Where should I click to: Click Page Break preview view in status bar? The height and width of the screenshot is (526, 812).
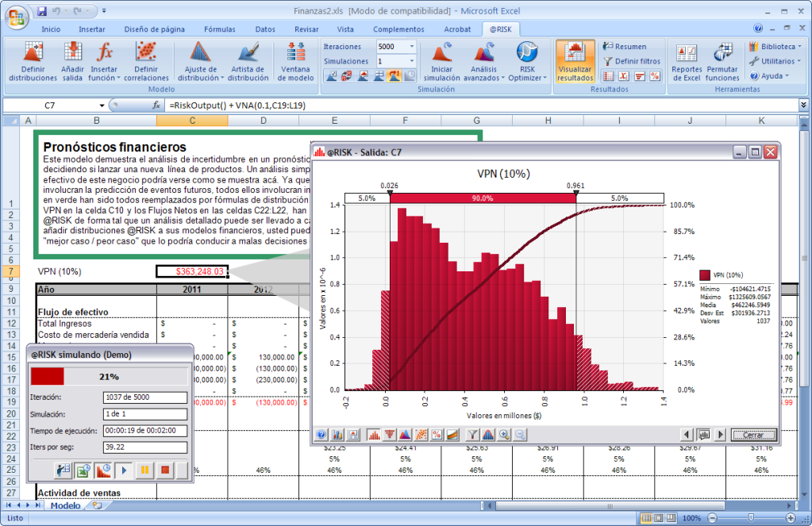tap(672, 518)
